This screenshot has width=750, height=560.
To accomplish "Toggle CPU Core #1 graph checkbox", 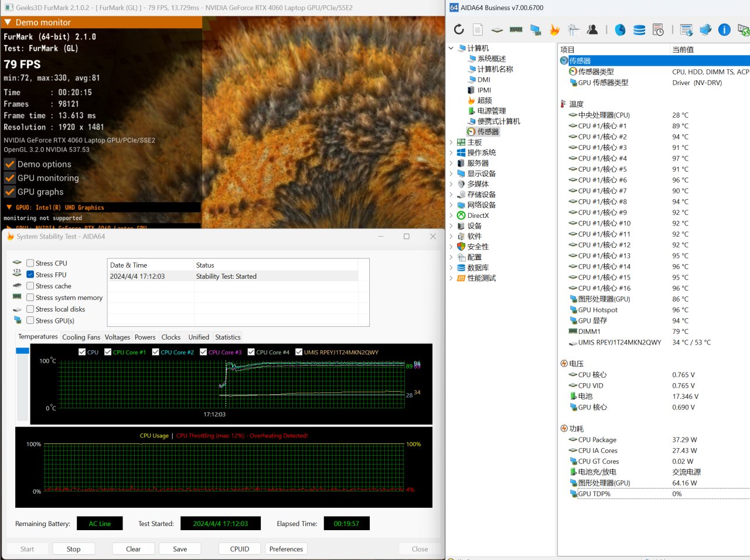I will pos(108,352).
